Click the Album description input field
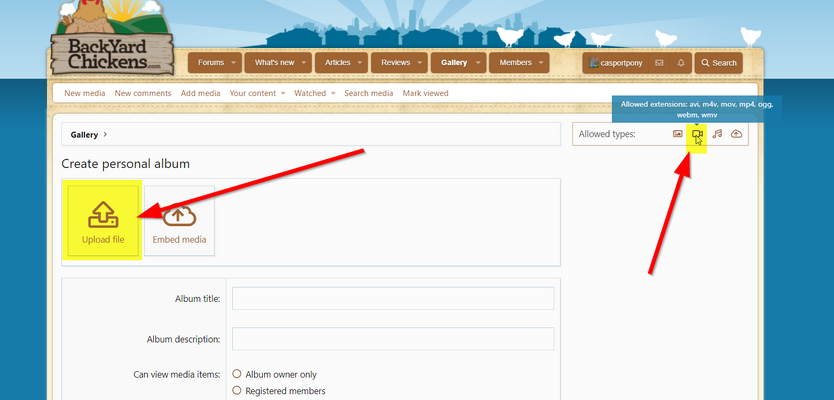This screenshot has width=834, height=400. 393,339
